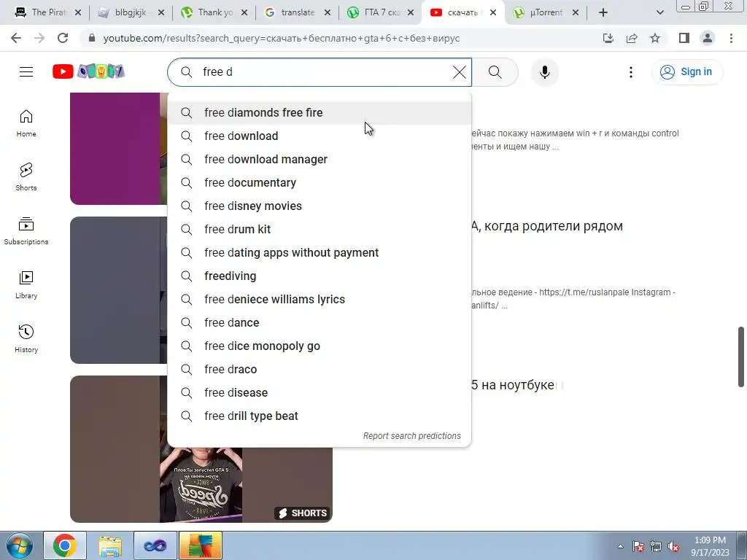Click the Action Center flag tray icon
Image resolution: width=747 pixels, height=560 pixels.
pyautogui.click(x=638, y=547)
